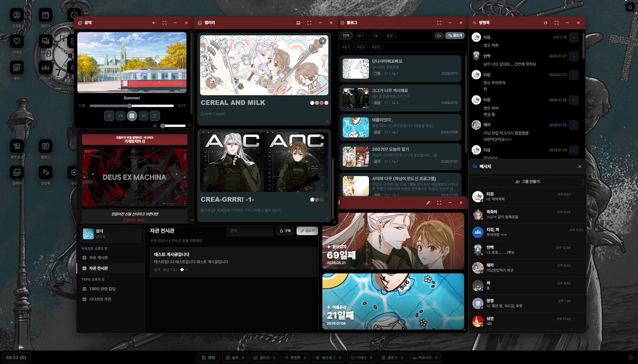Remove the CEREAL AND MILK gallery card

(x=323, y=41)
